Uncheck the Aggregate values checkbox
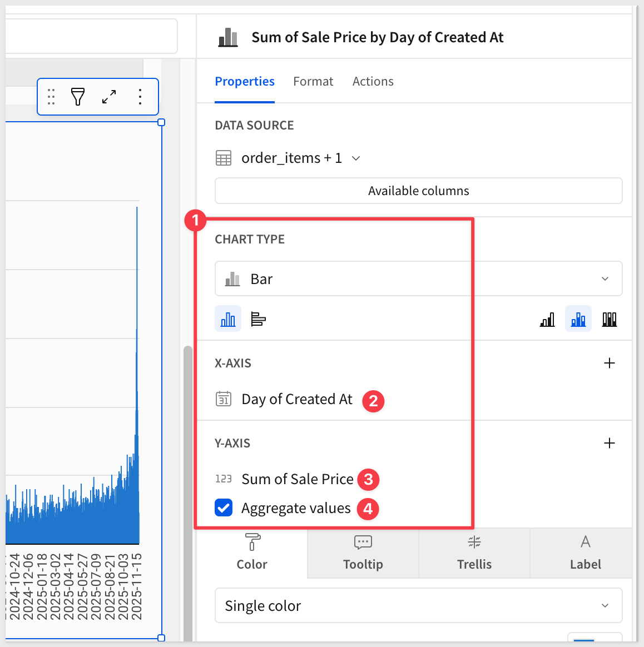The height and width of the screenshot is (647, 644). [224, 507]
